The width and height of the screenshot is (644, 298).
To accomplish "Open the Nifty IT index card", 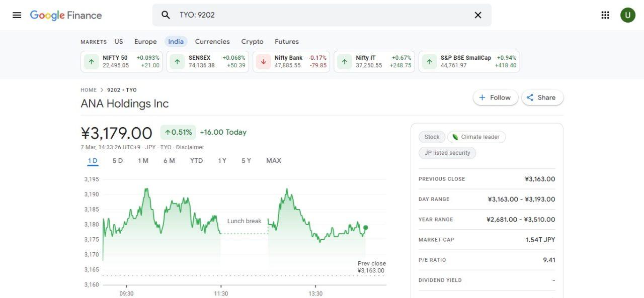I will click(374, 62).
